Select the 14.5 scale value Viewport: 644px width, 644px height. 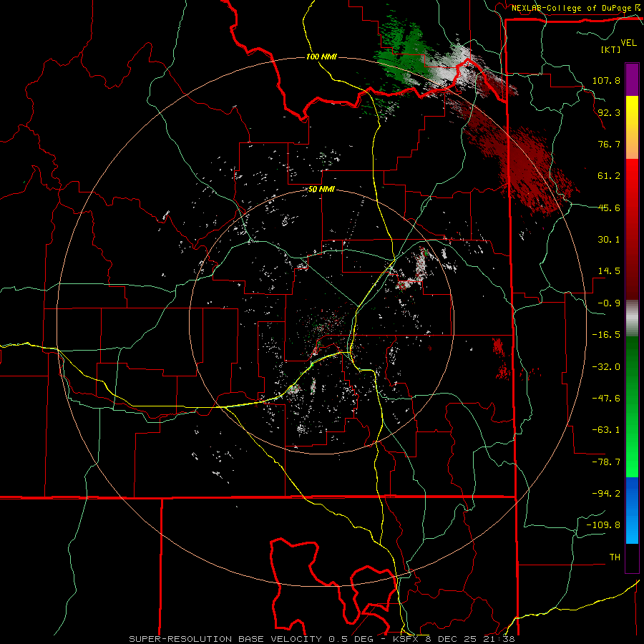tap(609, 271)
